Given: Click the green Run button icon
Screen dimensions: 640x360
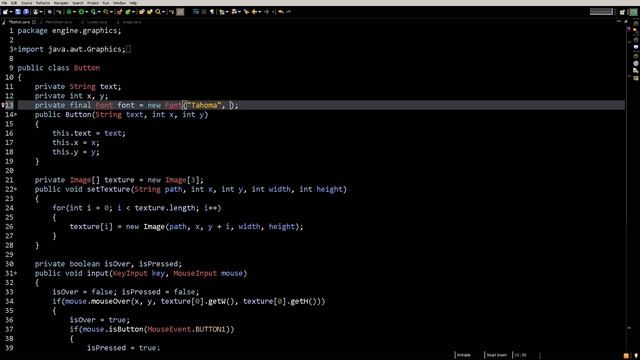Looking at the screenshot, I should click(x=81, y=12).
